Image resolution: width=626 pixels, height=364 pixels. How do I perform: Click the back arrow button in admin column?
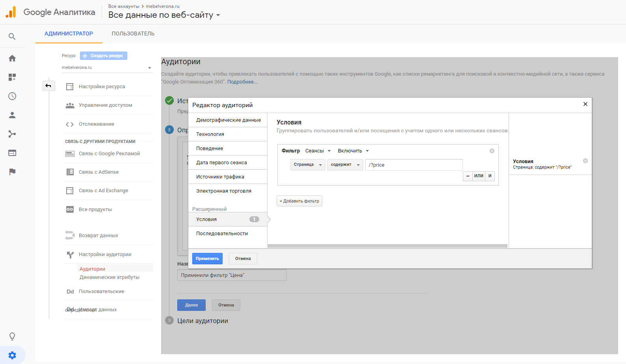pyautogui.click(x=48, y=85)
